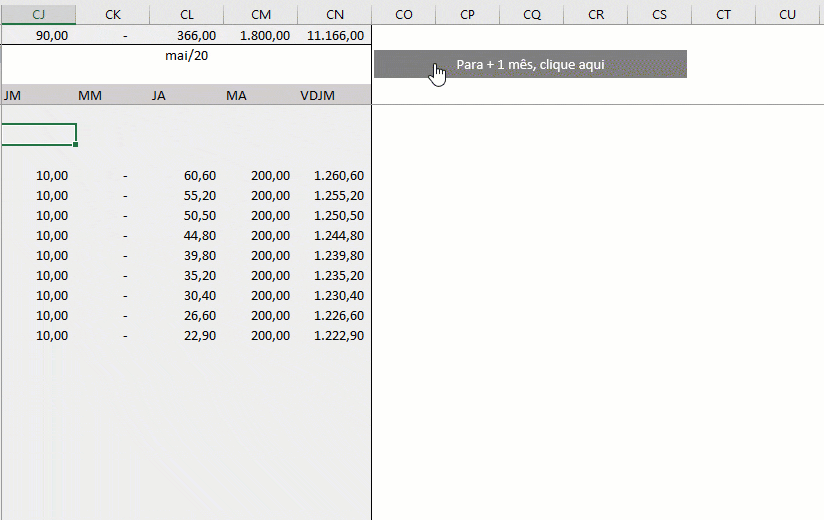Click the active green-outlined empty cell
824x520 pixels.
(x=38, y=135)
